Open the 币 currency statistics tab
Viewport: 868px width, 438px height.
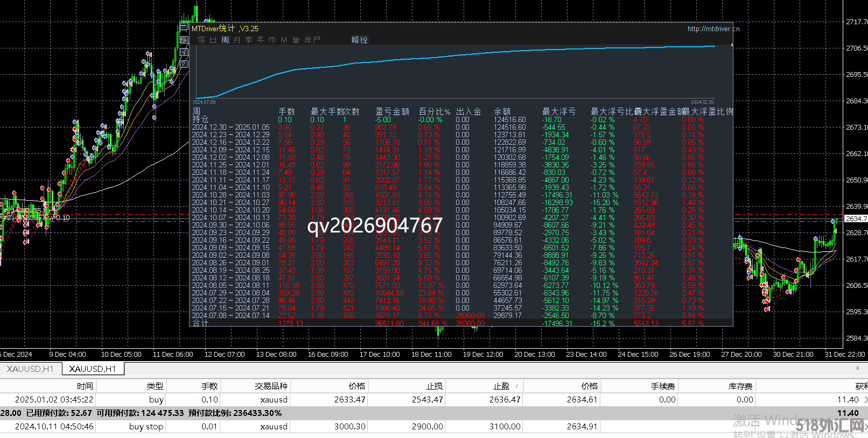coord(272,40)
